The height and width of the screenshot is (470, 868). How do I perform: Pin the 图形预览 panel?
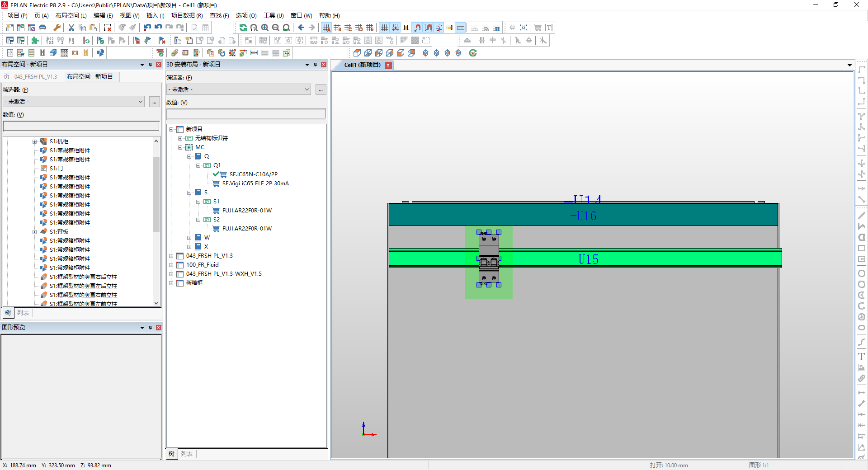151,327
